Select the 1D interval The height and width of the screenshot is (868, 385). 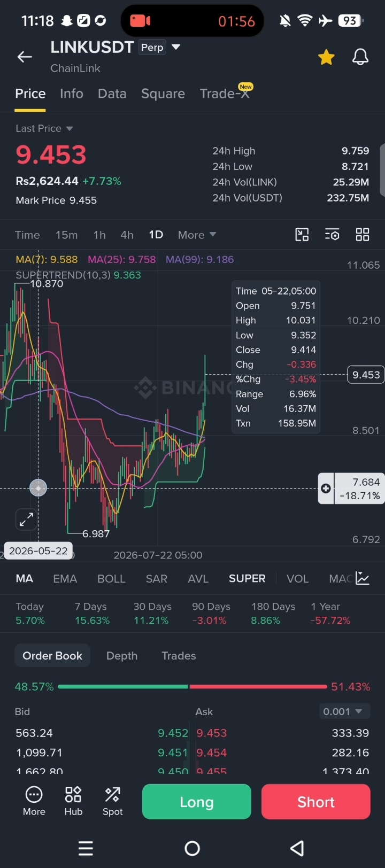point(156,235)
